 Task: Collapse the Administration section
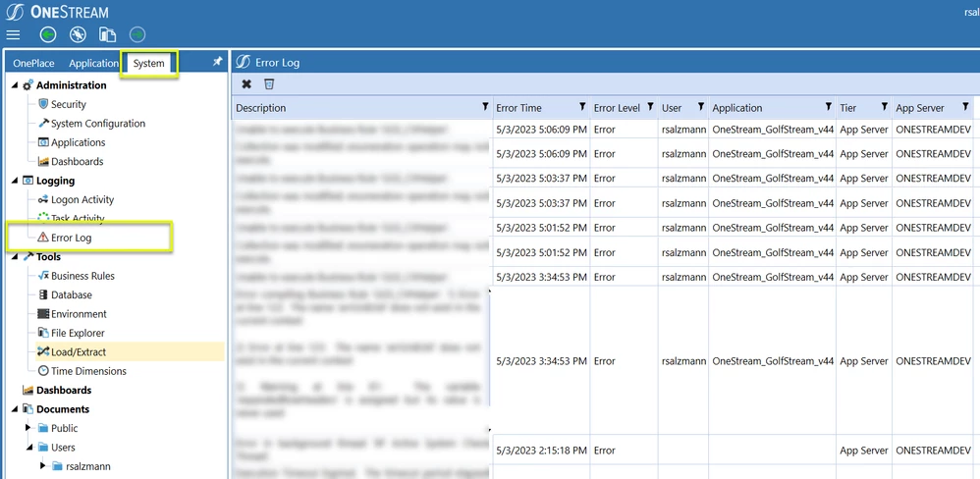[x=15, y=85]
